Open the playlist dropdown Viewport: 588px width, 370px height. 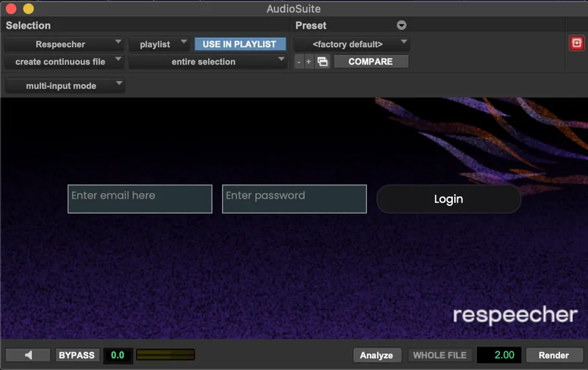click(x=159, y=44)
